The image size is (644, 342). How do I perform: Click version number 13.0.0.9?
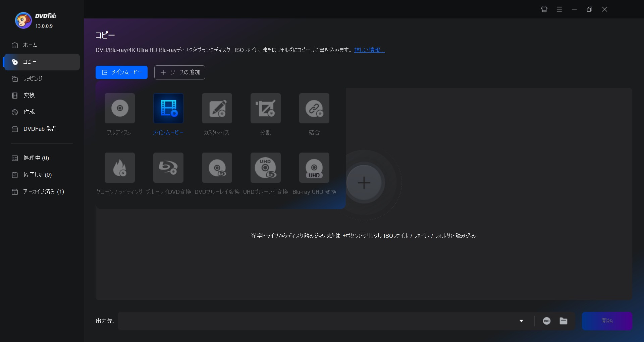(44, 26)
